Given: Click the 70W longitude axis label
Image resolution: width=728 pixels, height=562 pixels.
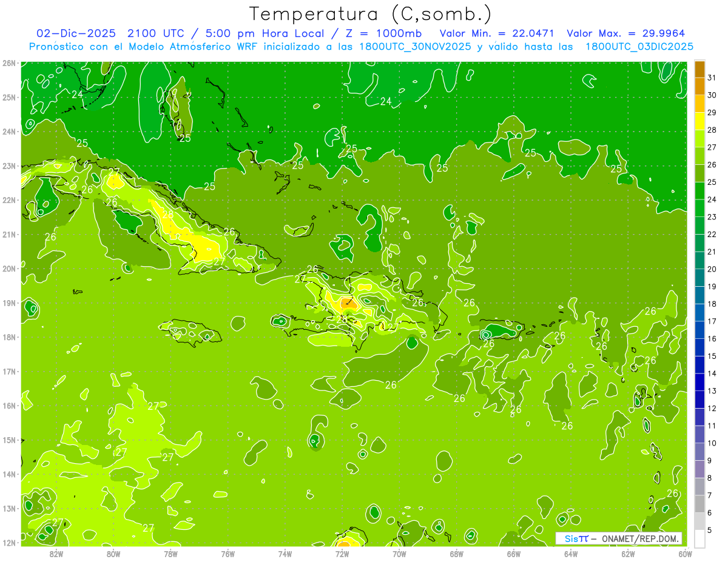Looking at the screenshot, I should point(399,553).
